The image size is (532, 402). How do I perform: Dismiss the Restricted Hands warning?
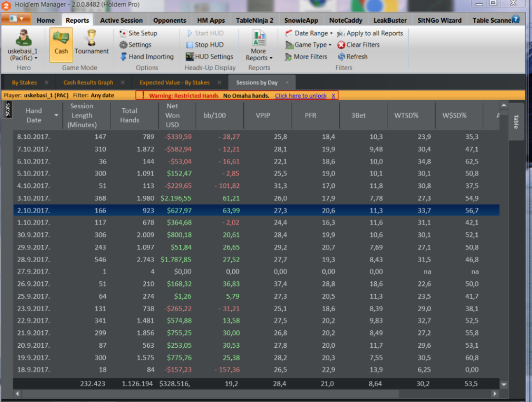pos(333,96)
